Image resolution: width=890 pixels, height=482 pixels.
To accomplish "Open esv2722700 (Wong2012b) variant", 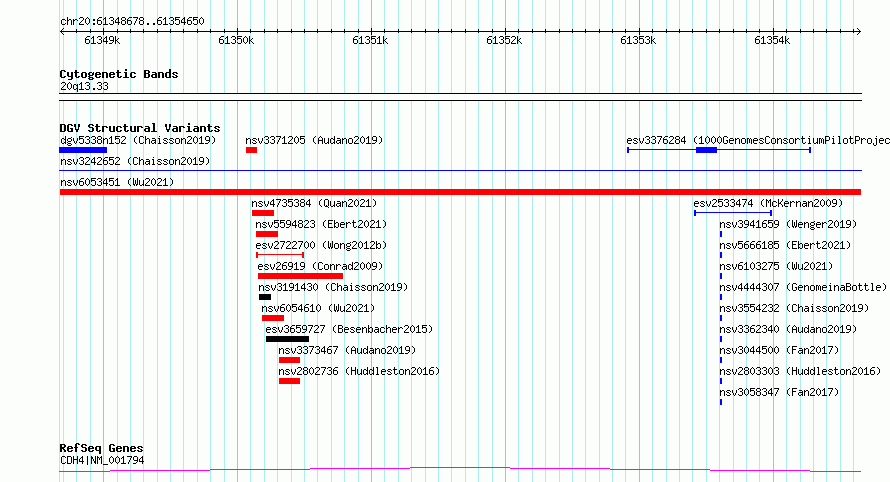I will click(321, 245).
